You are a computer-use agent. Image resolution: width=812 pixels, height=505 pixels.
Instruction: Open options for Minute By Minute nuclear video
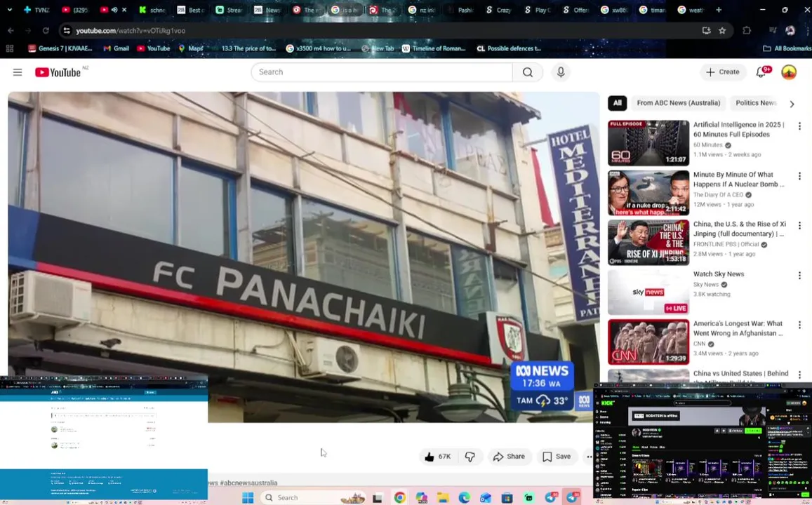(x=799, y=176)
